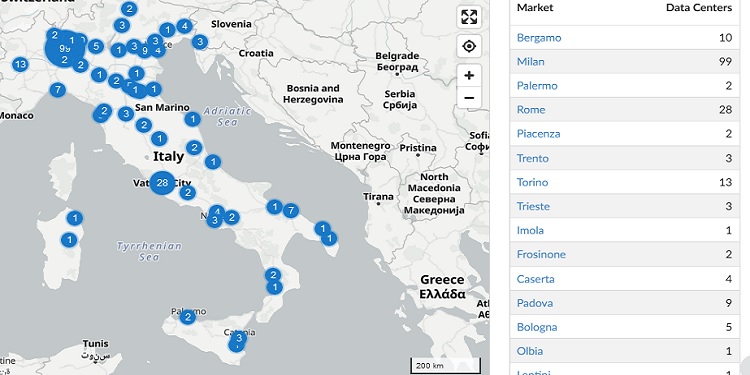Click the Market column header

(535, 8)
